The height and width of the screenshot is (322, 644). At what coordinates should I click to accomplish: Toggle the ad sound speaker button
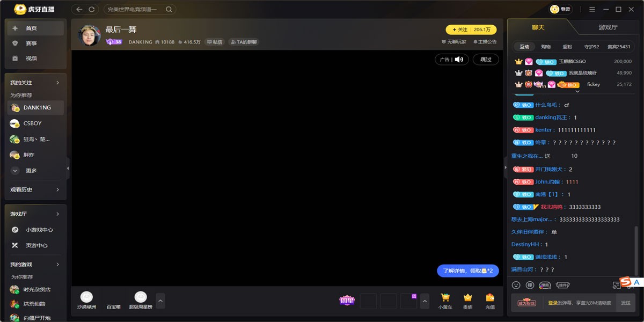(459, 60)
